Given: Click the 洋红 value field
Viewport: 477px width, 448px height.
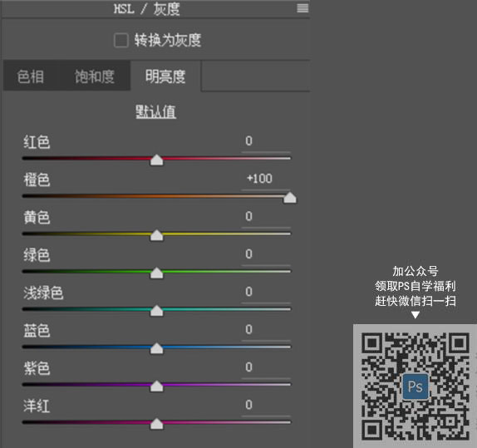Looking at the screenshot, I should click(x=266, y=406).
